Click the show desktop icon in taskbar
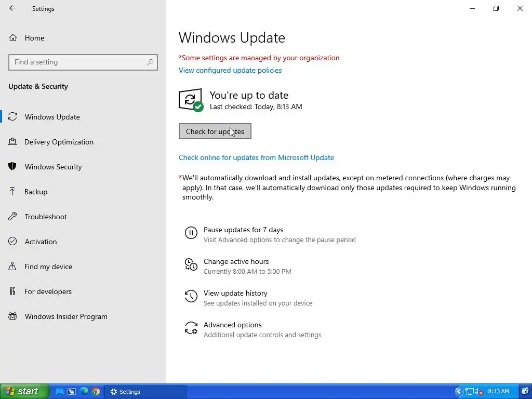This screenshot has height=399, width=532. (x=60, y=391)
